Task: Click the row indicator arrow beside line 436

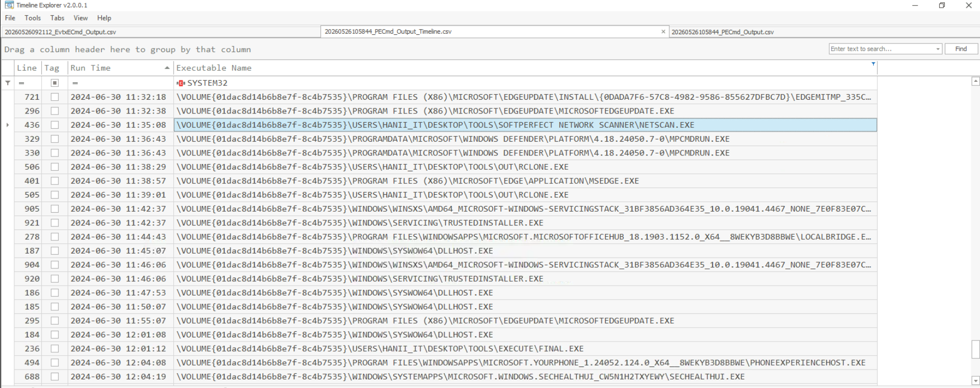Action: click(8, 125)
